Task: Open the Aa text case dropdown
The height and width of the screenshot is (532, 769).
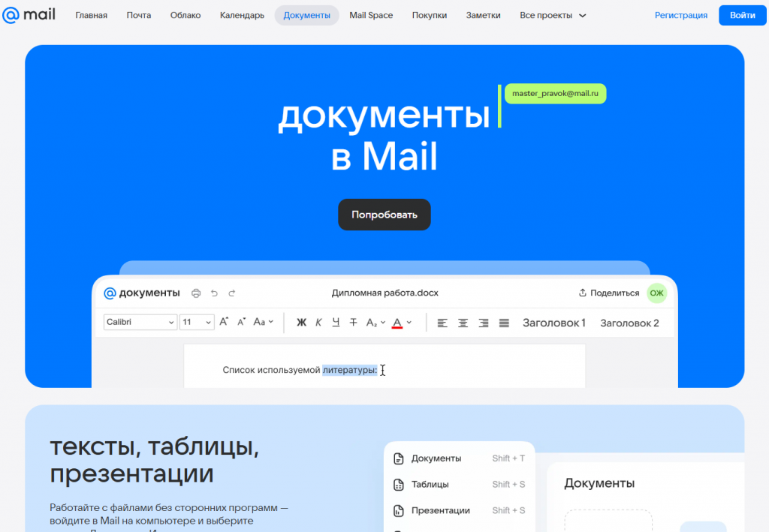Action: (x=263, y=322)
